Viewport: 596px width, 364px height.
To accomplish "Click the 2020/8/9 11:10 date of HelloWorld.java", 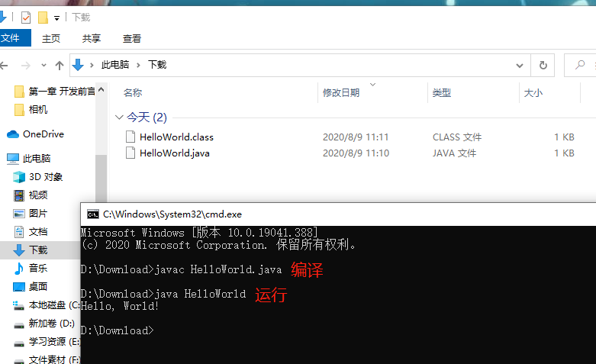I will point(356,153).
